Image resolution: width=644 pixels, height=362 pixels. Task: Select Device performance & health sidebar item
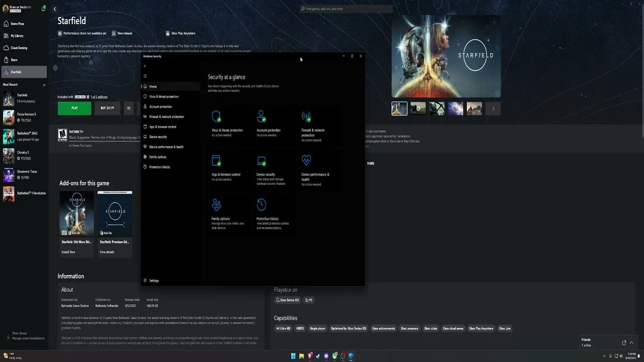tap(170, 147)
